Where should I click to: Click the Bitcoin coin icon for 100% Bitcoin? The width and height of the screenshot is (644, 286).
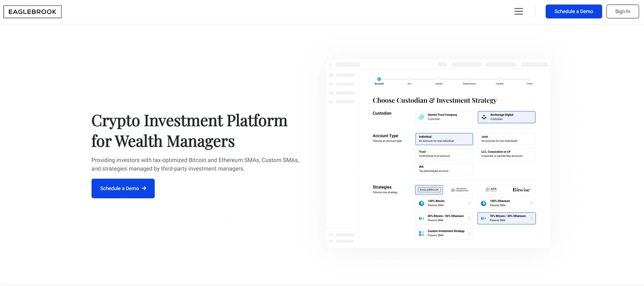[422, 203]
